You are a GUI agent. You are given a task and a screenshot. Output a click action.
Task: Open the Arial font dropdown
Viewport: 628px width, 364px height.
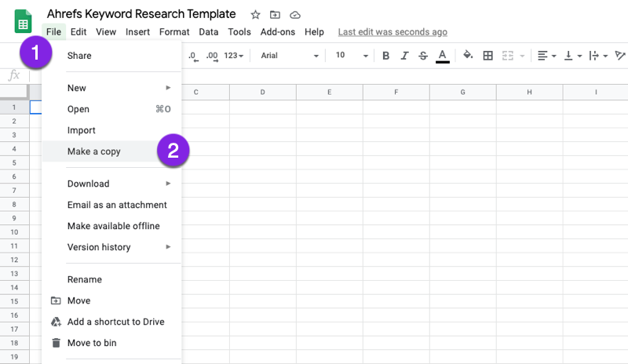290,56
